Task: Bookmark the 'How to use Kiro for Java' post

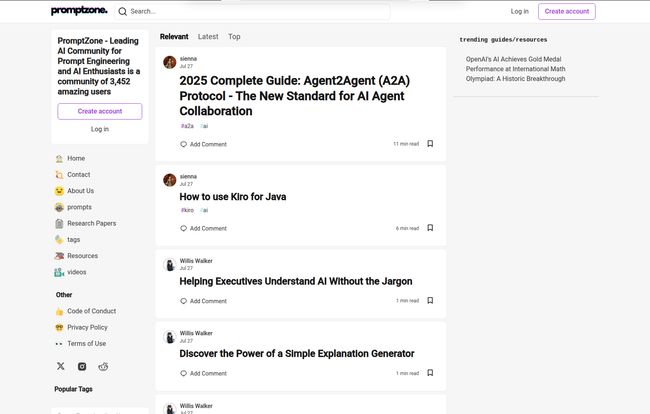Action: click(430, 228)
